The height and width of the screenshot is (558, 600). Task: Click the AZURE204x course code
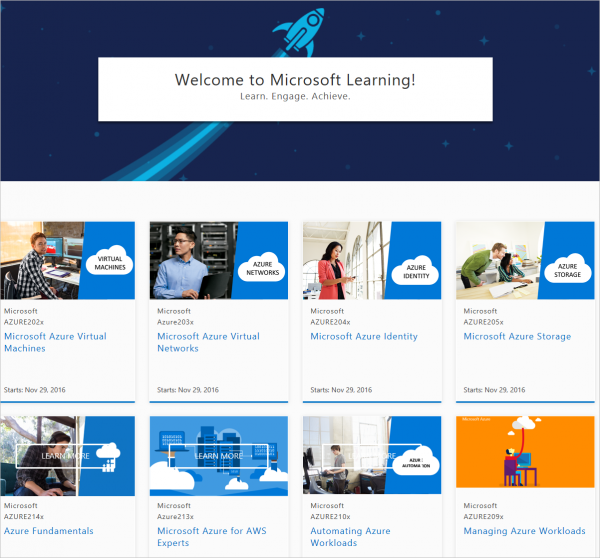pyautogui.click(x=330, y=322)
